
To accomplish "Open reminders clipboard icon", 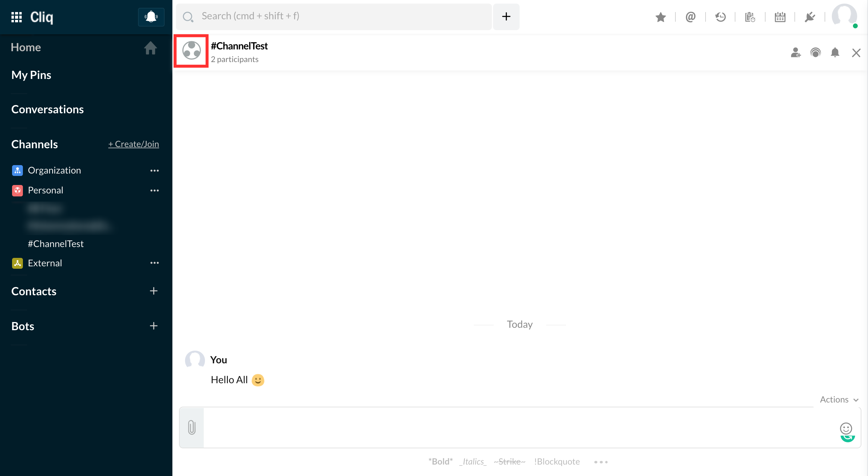I will 750,17.
